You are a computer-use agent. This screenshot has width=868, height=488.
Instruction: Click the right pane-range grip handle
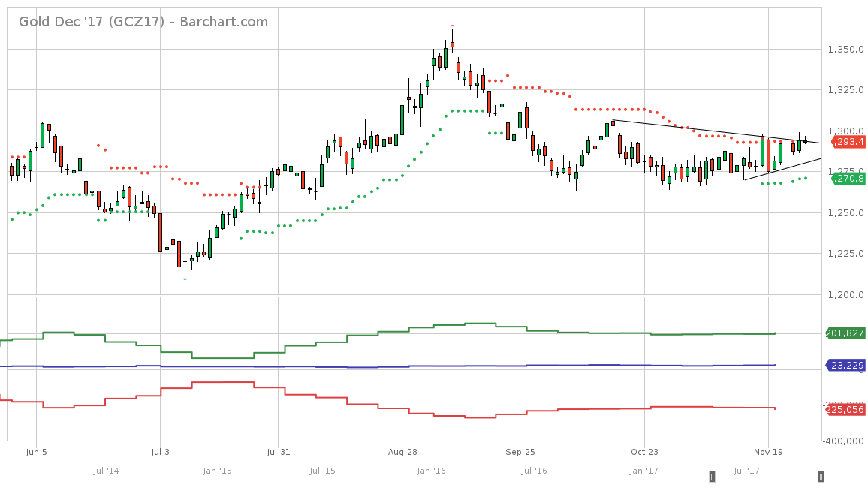coord(821,476)
